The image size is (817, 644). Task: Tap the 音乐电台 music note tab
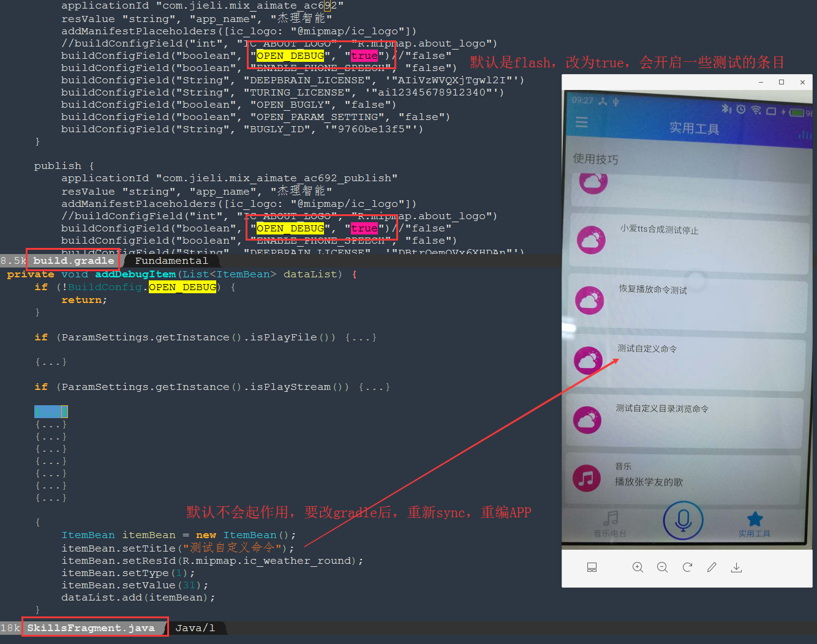[610, 524]
